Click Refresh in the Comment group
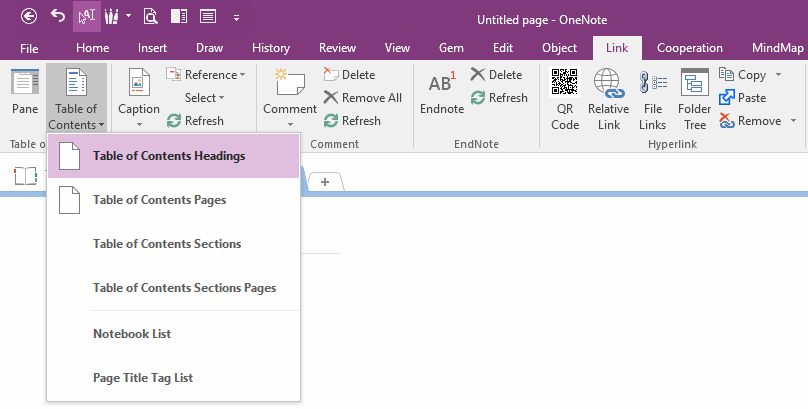Viewport: 808px width, 409px height. (352, 121)
